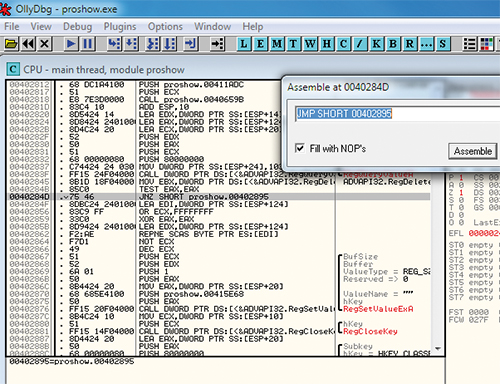The width and height of the screenshot is (500, 384).
Task: Open Threads window with T button
Action: 293,44
